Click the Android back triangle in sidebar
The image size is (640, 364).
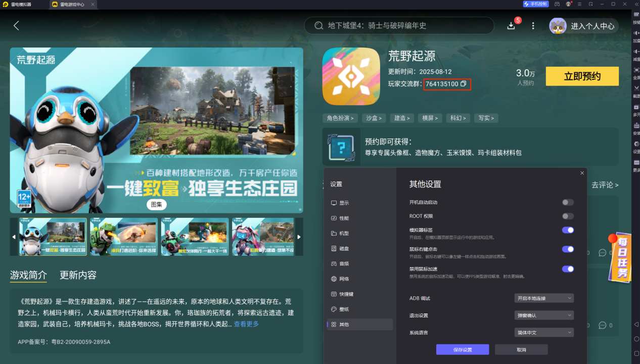click(x=636, y=324)
